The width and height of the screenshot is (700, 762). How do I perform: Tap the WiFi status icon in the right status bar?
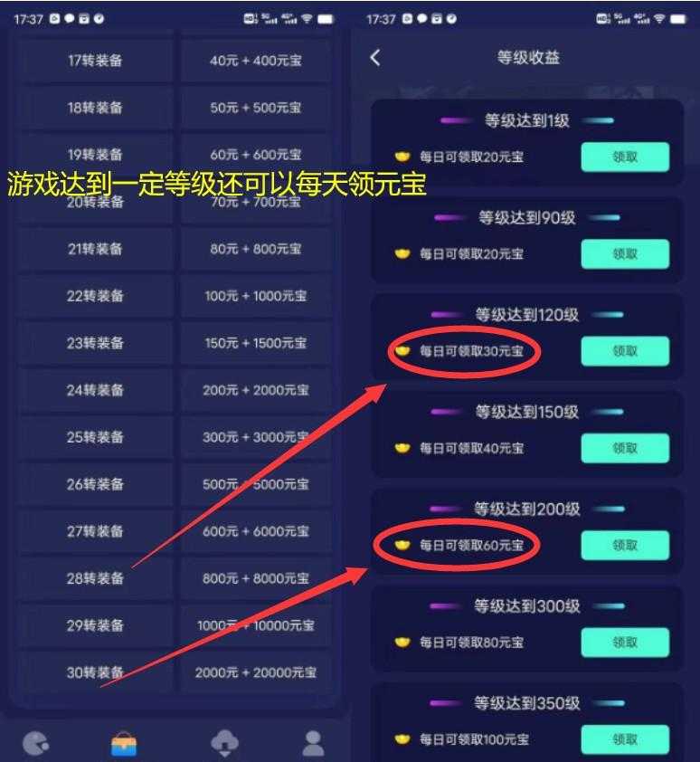[x=659, y=19]
